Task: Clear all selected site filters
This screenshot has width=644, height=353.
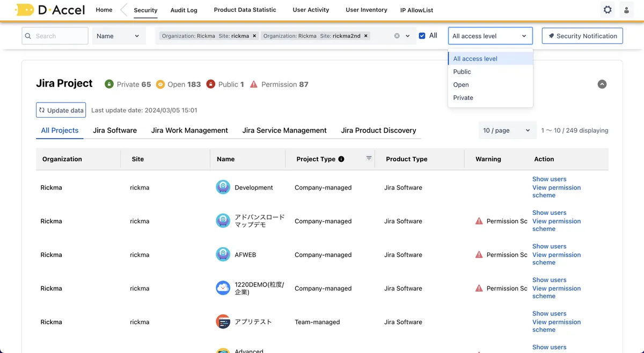Action: pyautogui.click(x=397, y=36)
